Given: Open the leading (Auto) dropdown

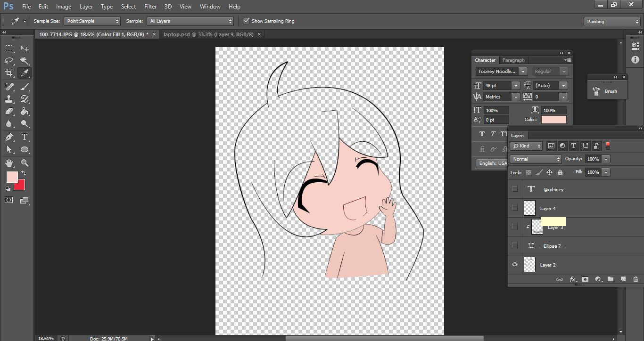Looking at the screenshot, I should pyautogui.click(x=563, y=85).
